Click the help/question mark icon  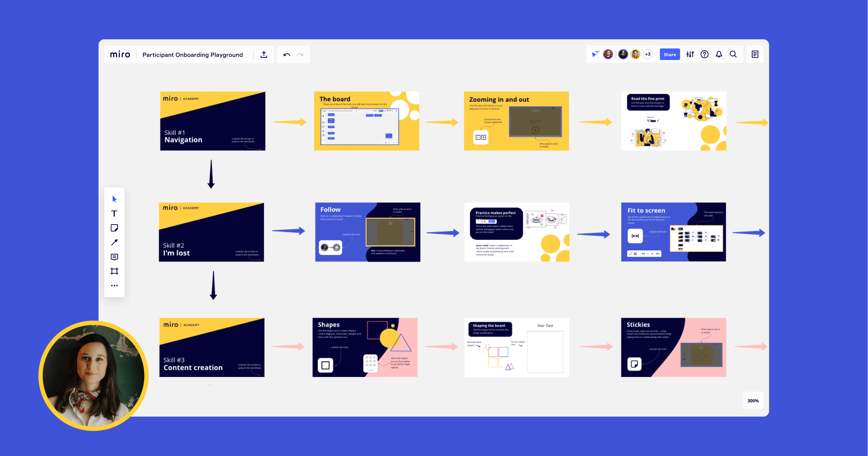click(x=703, y=54)
